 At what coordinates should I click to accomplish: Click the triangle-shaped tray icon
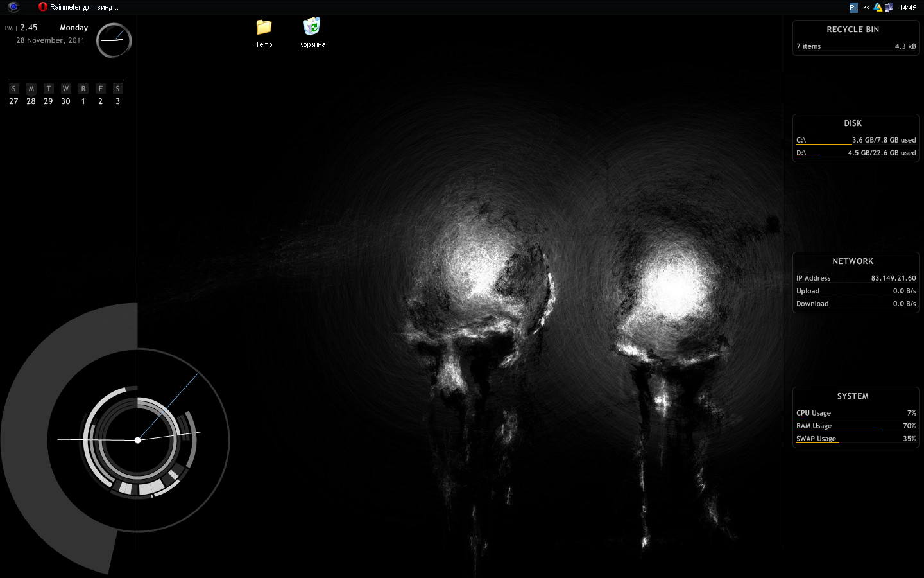(877, 8)
